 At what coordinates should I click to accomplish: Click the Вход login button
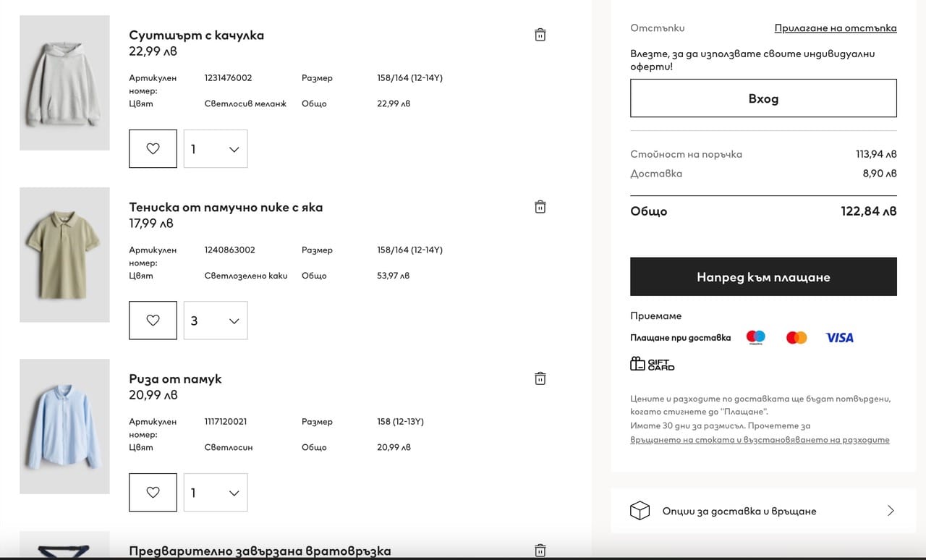(763, 98)
